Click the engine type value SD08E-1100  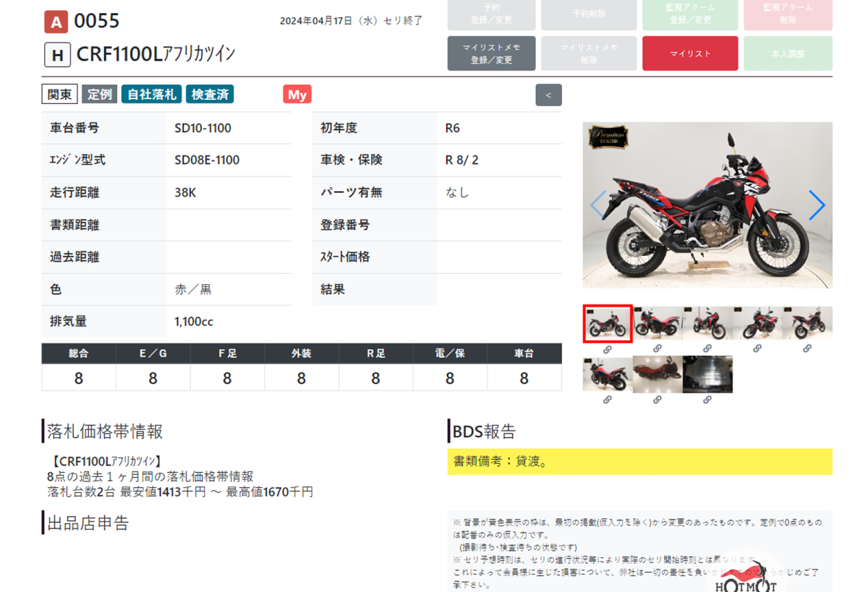click(x=207, y=160)
